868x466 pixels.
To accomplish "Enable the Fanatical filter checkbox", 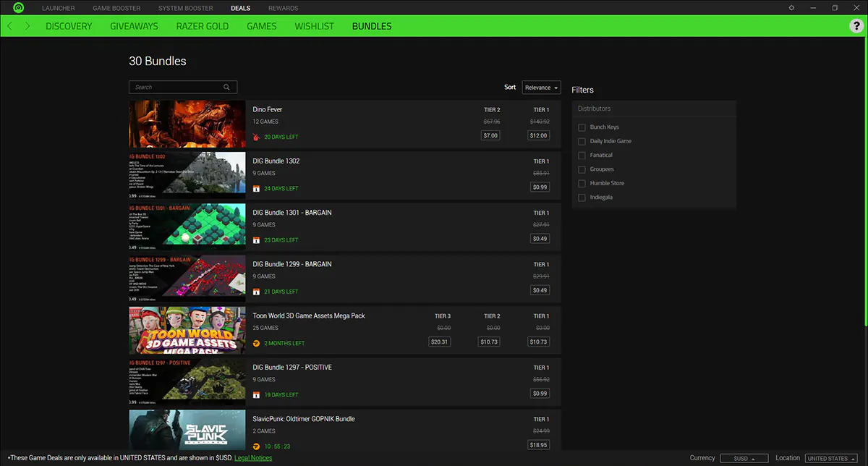I will tap(582, 155).
